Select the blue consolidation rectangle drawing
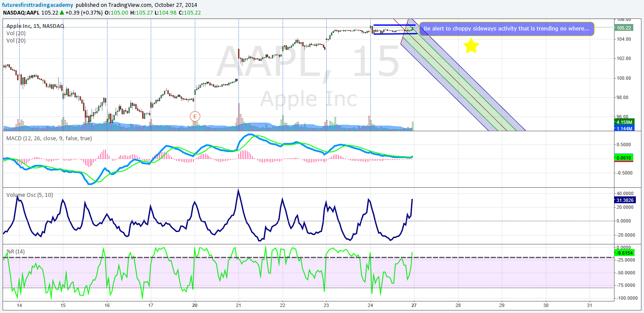Image resolution: width=644 pixels, height=313 pixels. (395, 29)
